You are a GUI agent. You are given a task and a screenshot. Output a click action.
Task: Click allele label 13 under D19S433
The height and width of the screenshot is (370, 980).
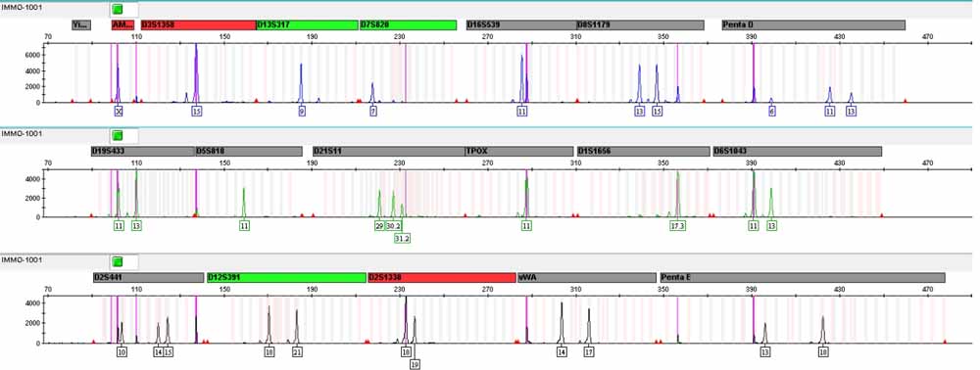click(137, 226)
